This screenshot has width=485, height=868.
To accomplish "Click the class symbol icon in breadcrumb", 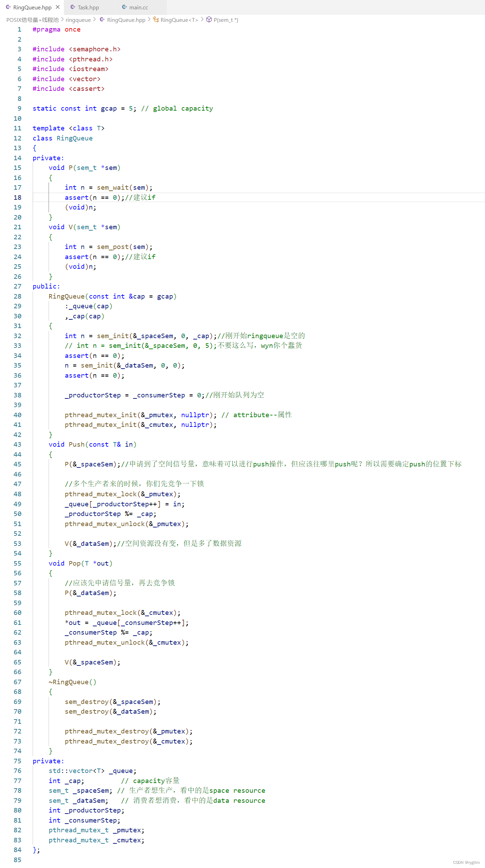I will tap(156, 19).
